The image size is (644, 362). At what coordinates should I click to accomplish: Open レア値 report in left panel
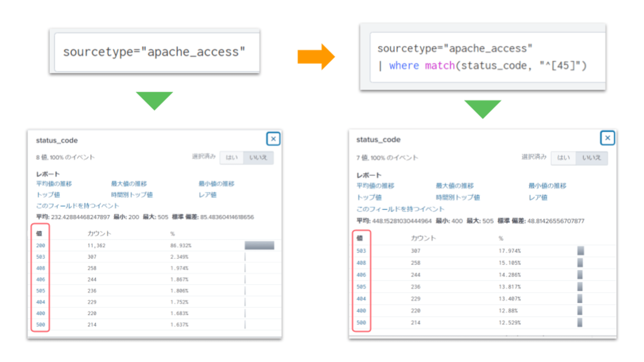point(207,195)
